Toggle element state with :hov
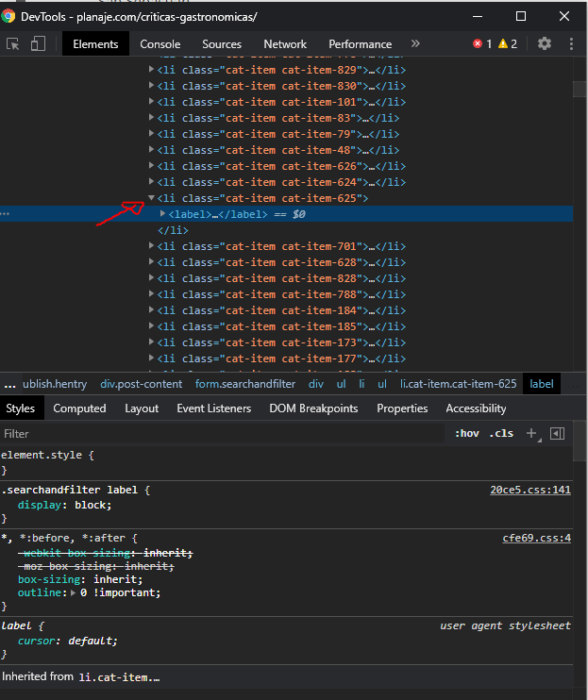Image resolution: width=588 pixels, height=700 pixels. 467,433
